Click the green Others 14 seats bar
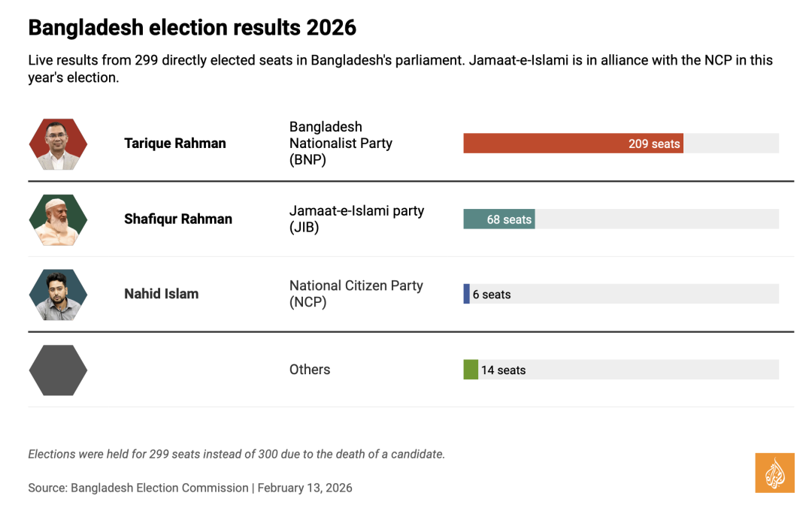 471,370
